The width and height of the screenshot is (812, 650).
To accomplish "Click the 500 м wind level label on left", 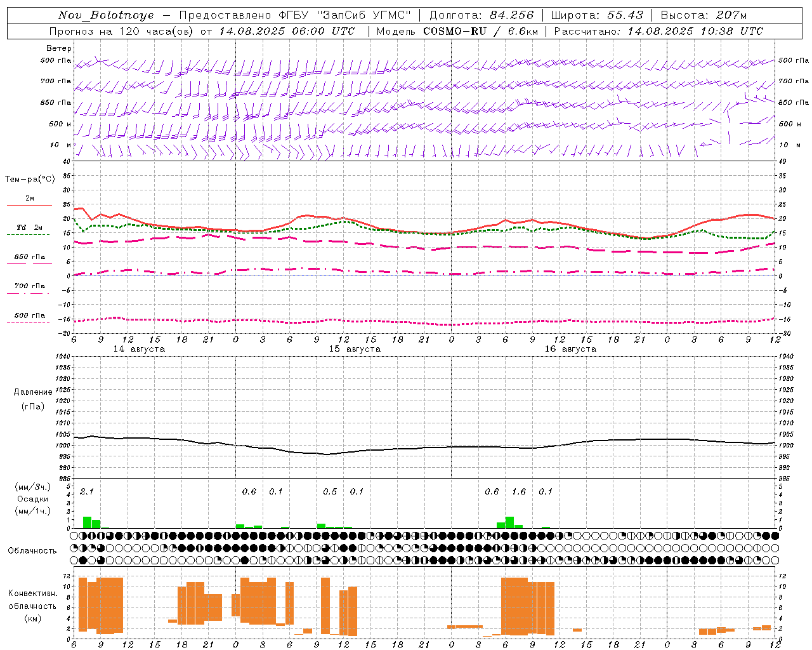I will [60, 124].
